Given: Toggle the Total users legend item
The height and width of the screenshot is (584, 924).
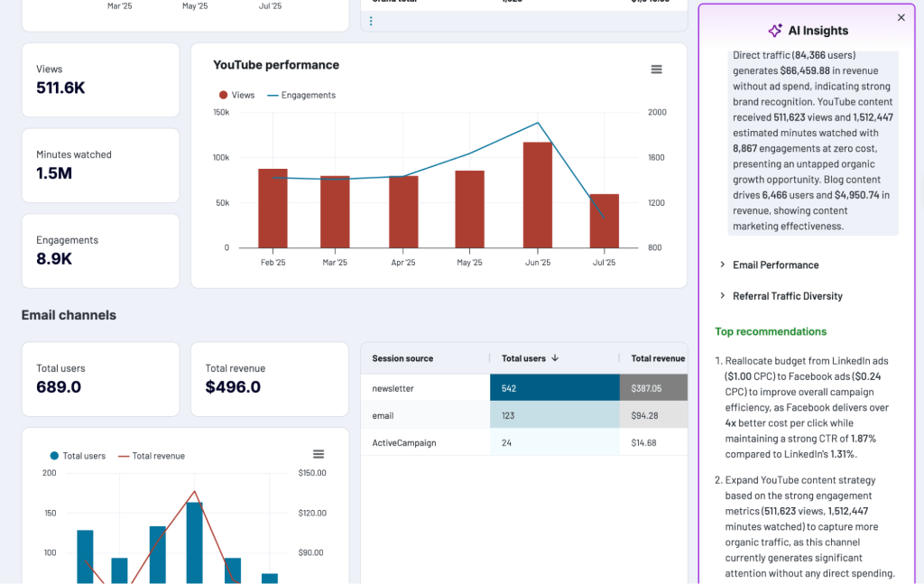Looking at the screenshot, I should click(x=78, y=456).
